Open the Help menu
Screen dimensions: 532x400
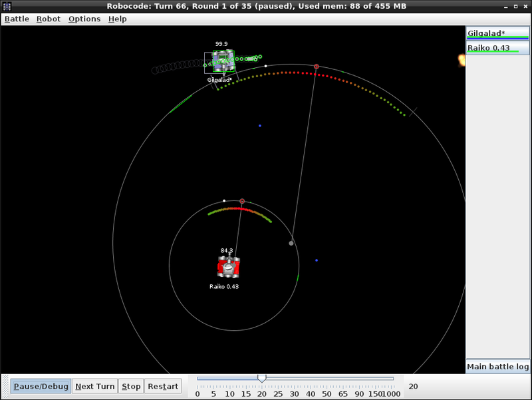118,19
